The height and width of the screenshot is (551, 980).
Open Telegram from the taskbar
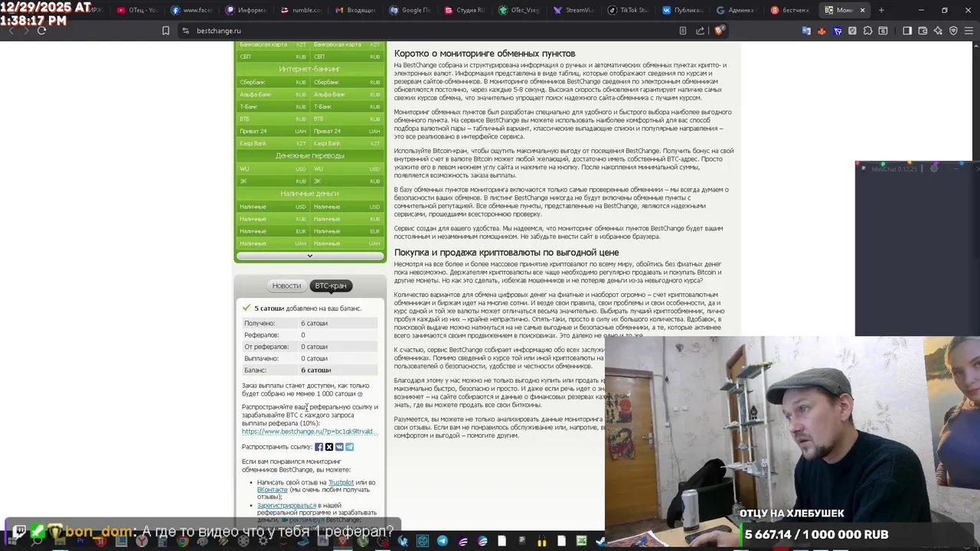[443, 541]
